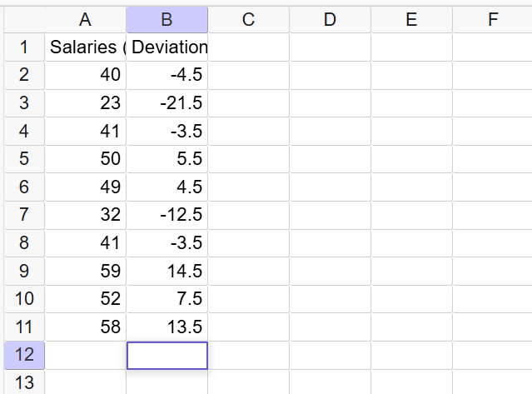Click empty cell E9
The width and height of the screenshot is (532, 394).
coord(412,272)
